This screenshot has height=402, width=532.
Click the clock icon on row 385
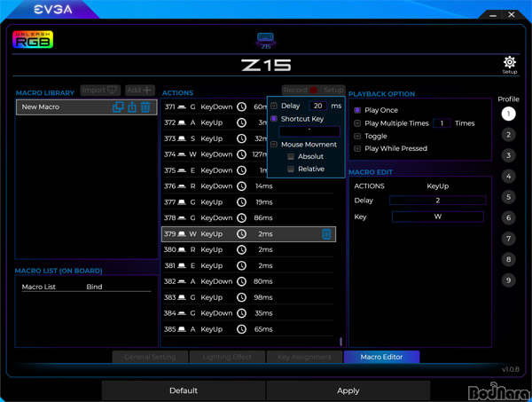241,329
